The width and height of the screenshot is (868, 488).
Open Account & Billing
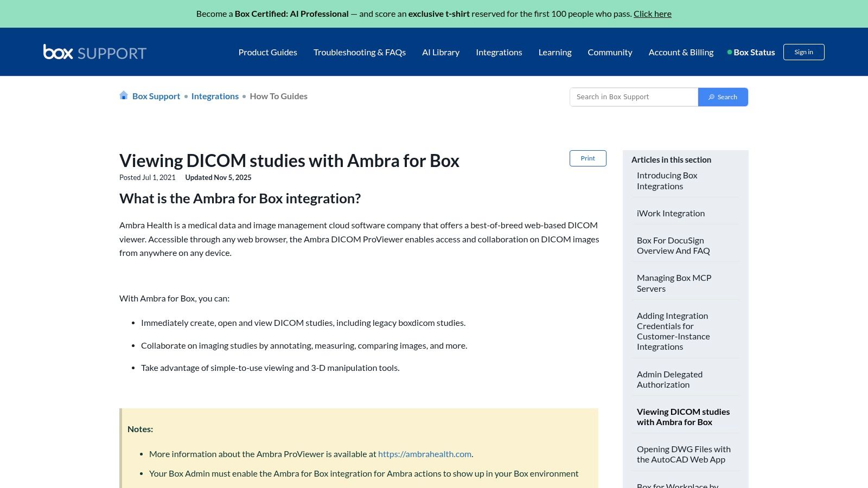click(681, 52)
